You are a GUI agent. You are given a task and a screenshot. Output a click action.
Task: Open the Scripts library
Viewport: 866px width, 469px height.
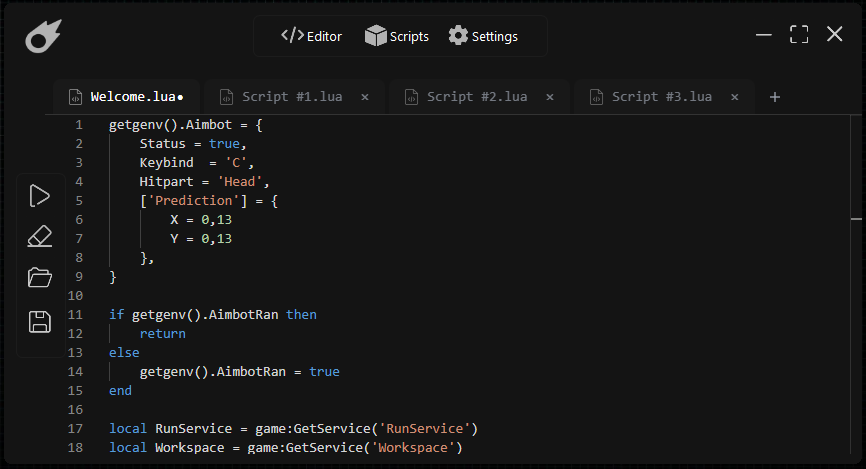coord(397,36)
